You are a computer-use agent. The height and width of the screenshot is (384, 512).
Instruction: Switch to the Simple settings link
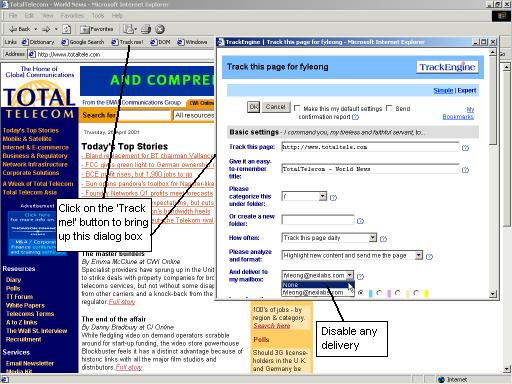[443, 90]
